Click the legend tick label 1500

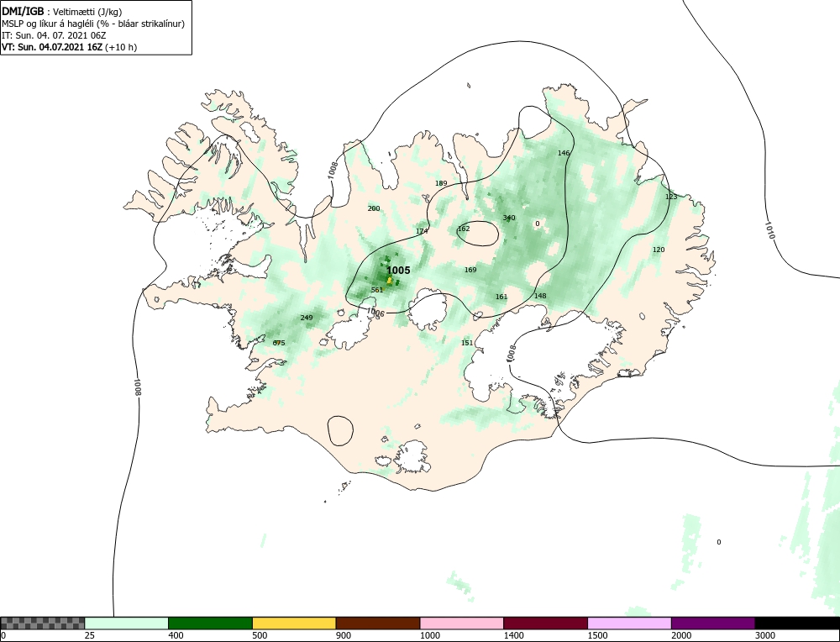coord(597,635)
